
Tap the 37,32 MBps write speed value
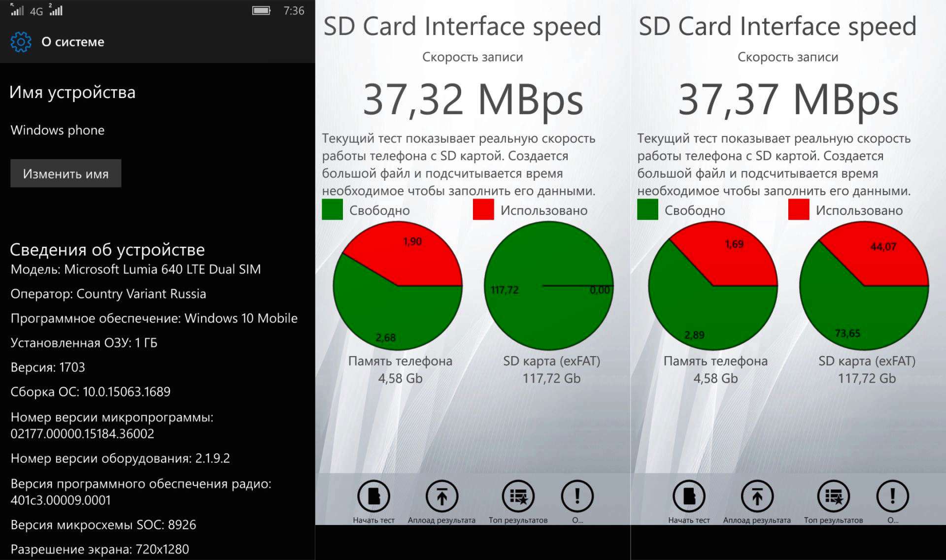[473, 100]
